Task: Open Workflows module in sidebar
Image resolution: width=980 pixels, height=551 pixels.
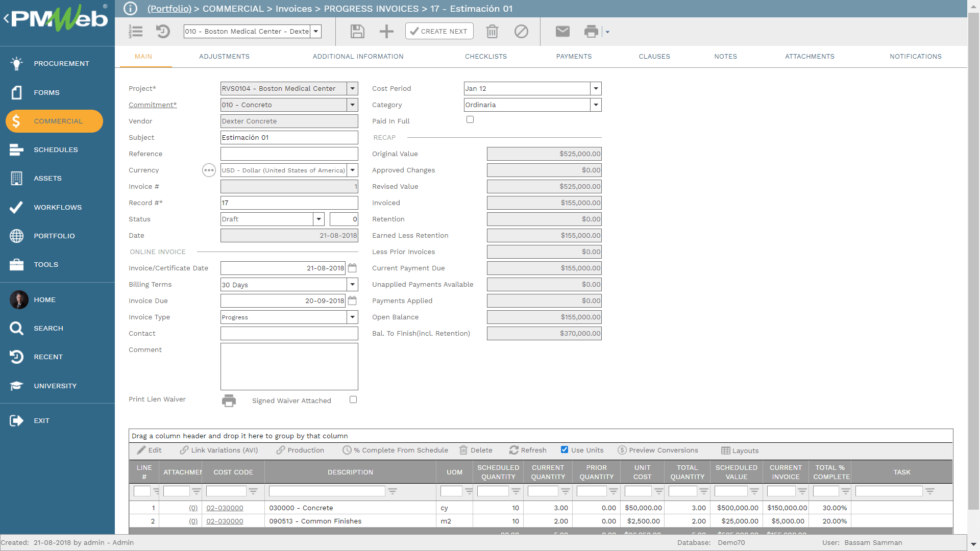Action: click(57, 207)
